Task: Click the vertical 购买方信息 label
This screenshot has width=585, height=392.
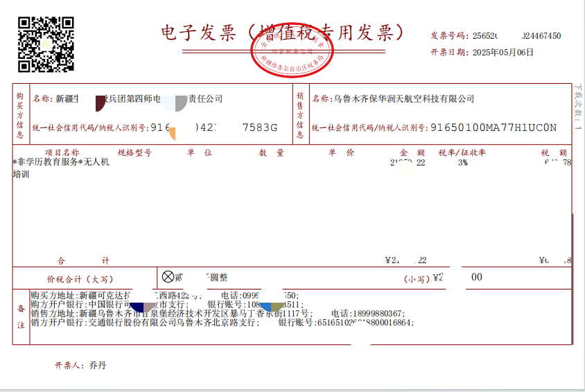Action: pos(20,115)
